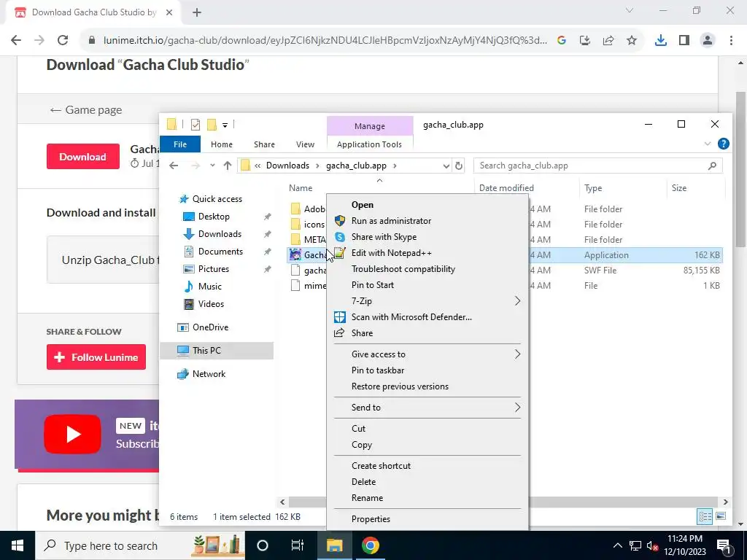Screen dimensions: 747x560
Task: Reload the Chrome page
Action: [x=63, y=41]
